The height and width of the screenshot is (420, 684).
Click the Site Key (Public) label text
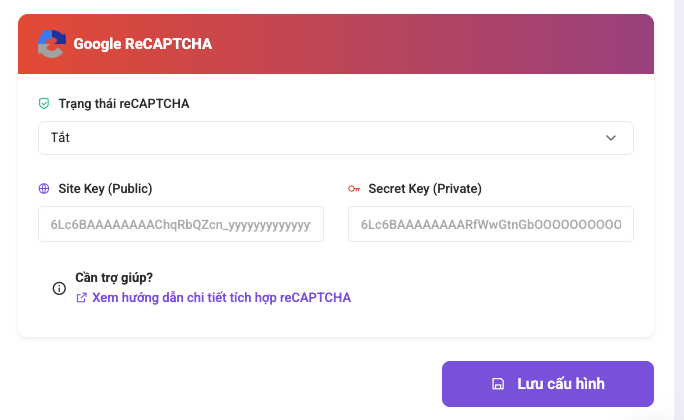coord(105,188)
